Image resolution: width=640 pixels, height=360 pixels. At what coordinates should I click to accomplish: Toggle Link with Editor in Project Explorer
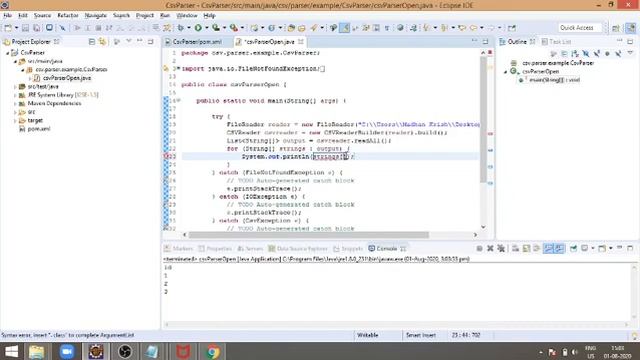102,42
